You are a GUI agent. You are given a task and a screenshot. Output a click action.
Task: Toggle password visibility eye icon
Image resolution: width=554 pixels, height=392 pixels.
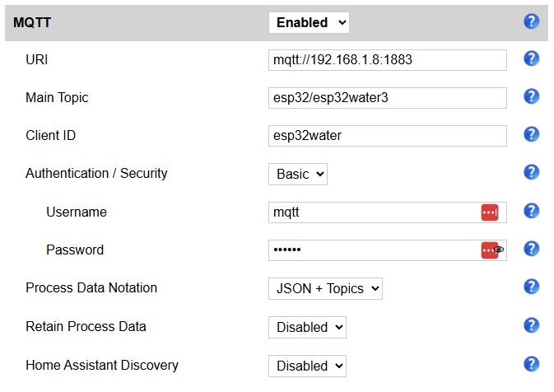[500, 250]
